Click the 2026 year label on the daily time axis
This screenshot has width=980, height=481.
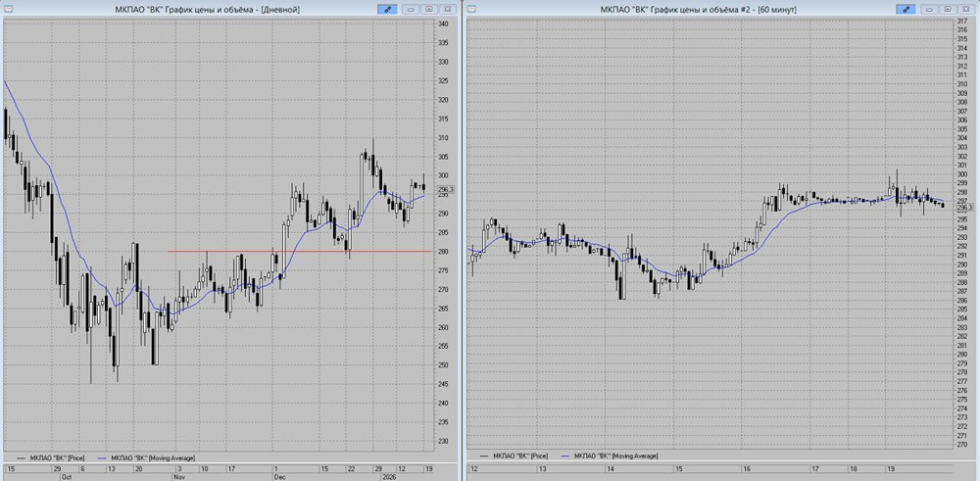[x=388, y=476]
